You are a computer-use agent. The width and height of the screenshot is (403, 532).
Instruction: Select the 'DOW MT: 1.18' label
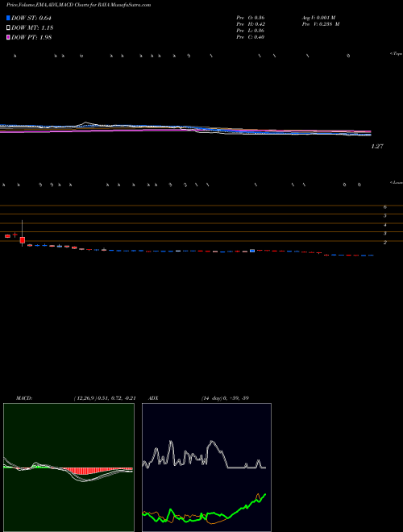point(32,28)
